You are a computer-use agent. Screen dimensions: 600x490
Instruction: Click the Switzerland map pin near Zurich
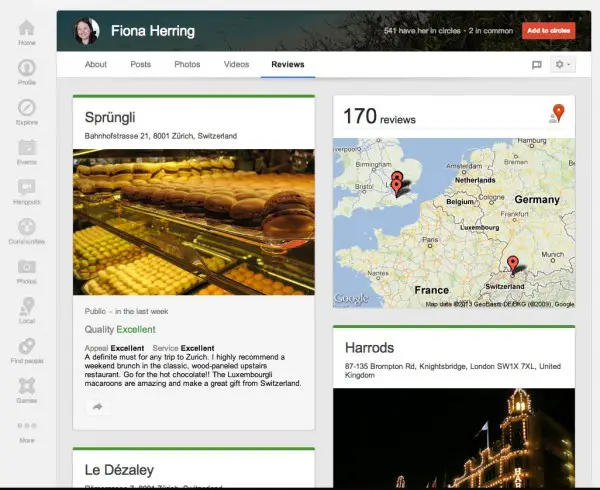(512, 265)
